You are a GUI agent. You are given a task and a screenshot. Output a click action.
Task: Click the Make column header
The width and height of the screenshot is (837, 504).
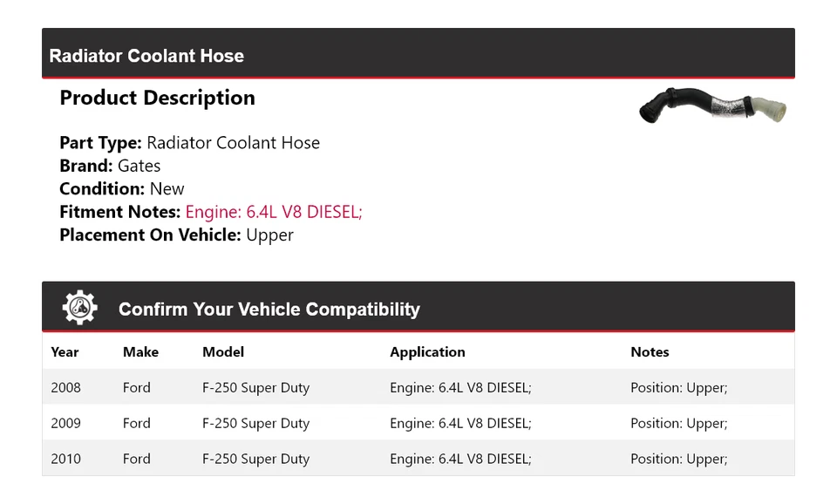point(140,352)
